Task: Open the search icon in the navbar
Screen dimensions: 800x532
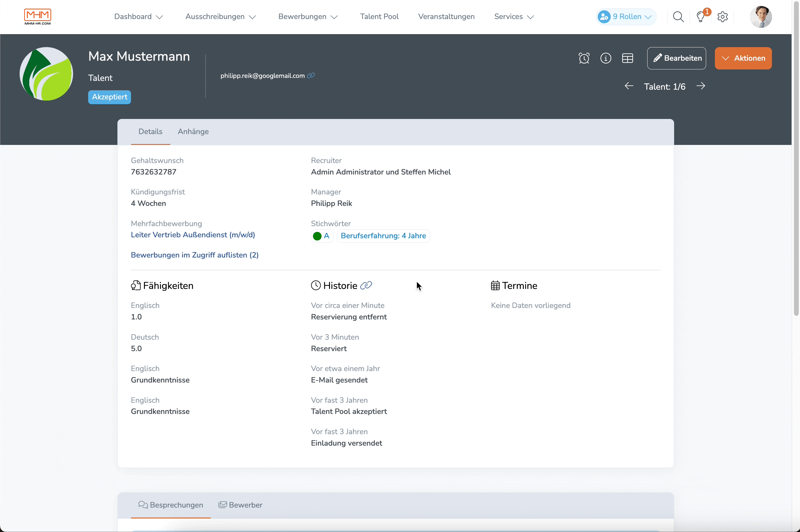Action: (x=678, y=17)
